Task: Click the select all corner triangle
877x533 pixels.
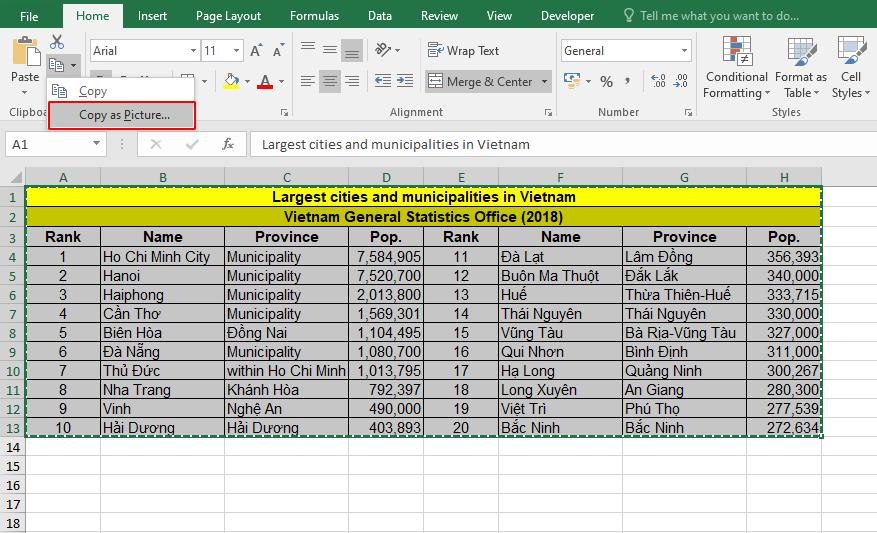Action: [x=16, y=178]
